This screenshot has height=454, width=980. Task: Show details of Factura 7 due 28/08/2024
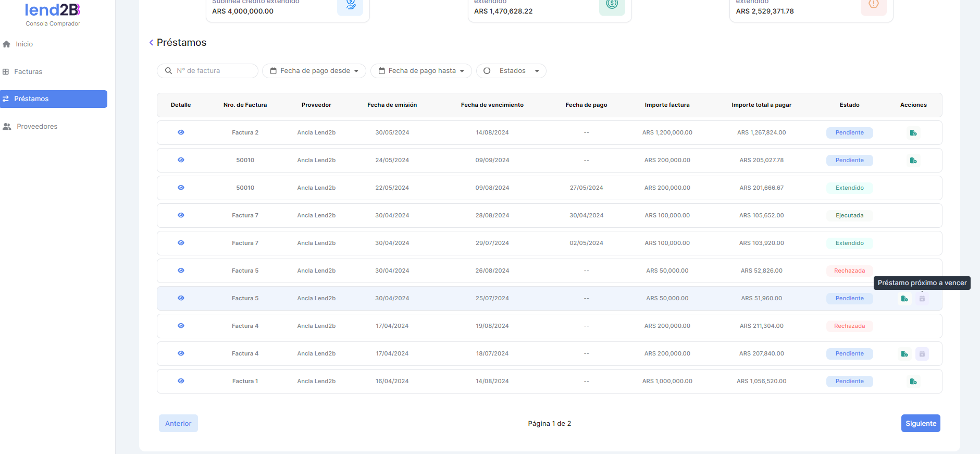coord(181,215)
